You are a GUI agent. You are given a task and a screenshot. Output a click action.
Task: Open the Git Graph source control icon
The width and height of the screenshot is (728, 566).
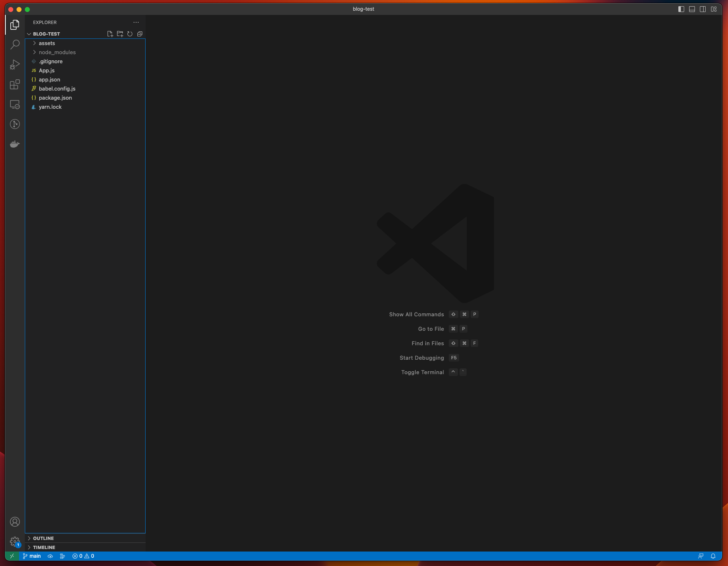[15, 124]
